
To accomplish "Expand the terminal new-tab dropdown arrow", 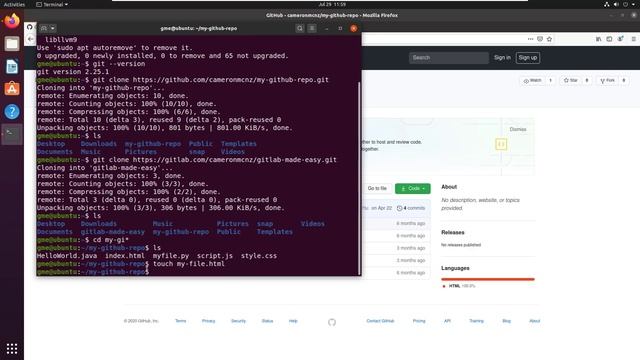I will [x=53, y=28].
